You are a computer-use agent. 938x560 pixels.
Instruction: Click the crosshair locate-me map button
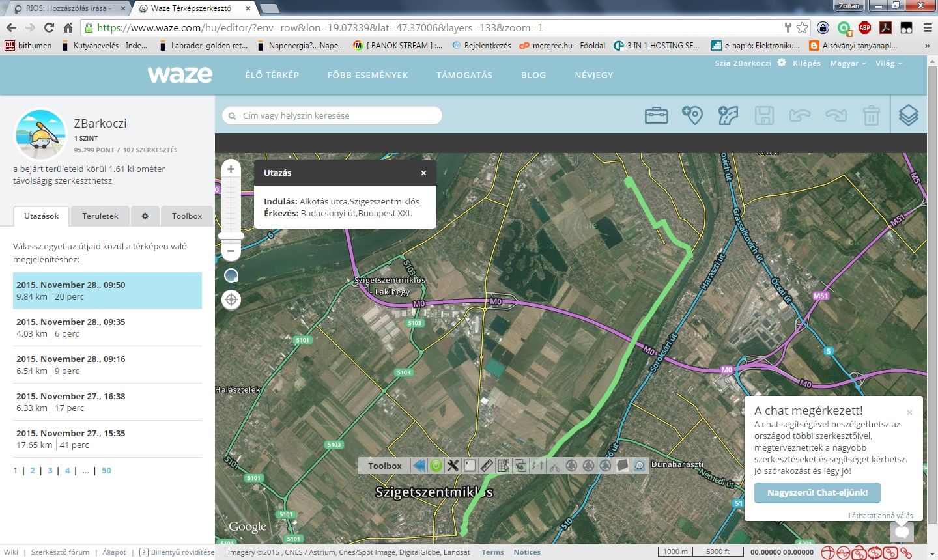[231, 300]
